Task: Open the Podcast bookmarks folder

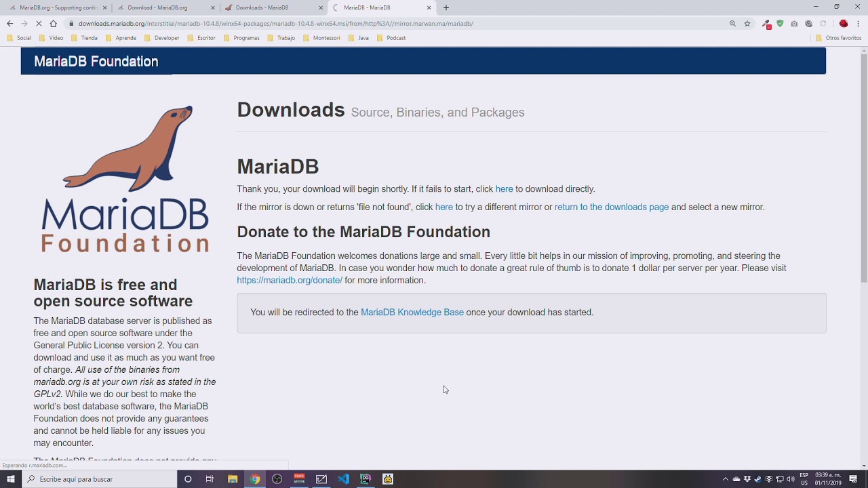Action: point(391,38)
